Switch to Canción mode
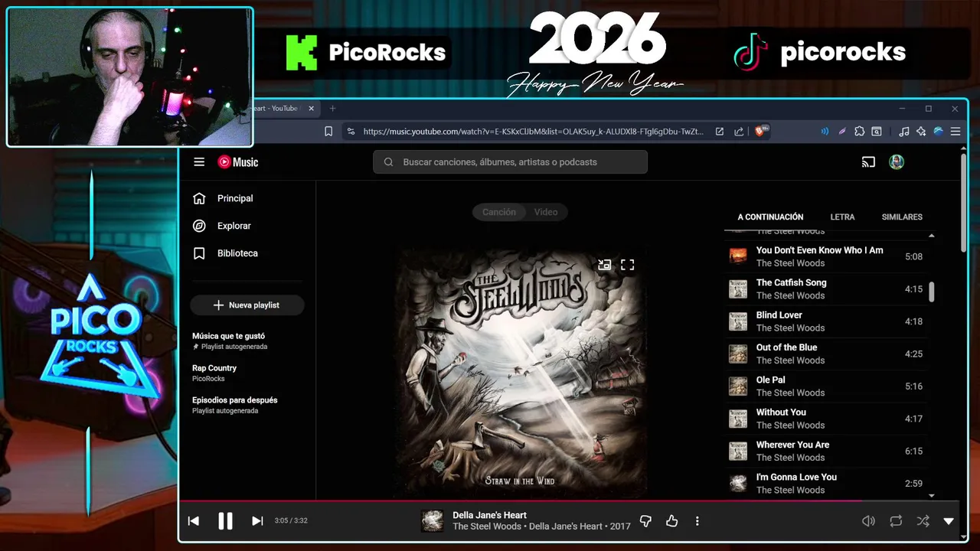The image size is (980, 551). (499, 212)
